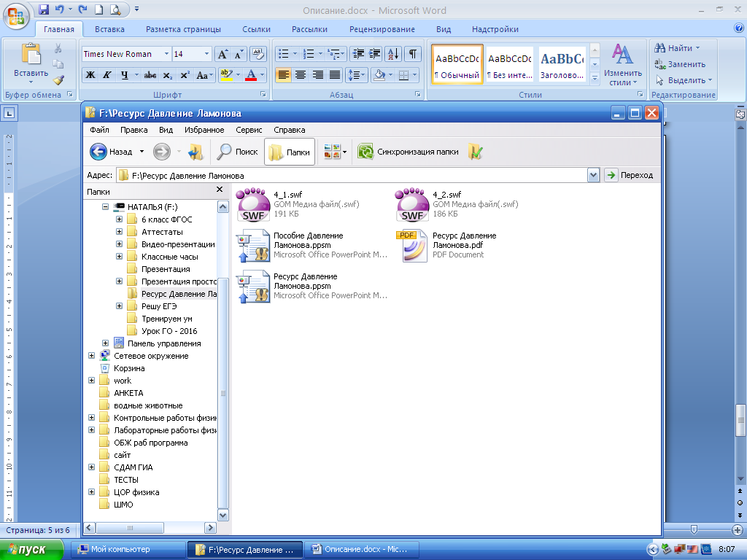This screenshot has height=560, width=747.
Task: Align text left
Action: point(283,75)
